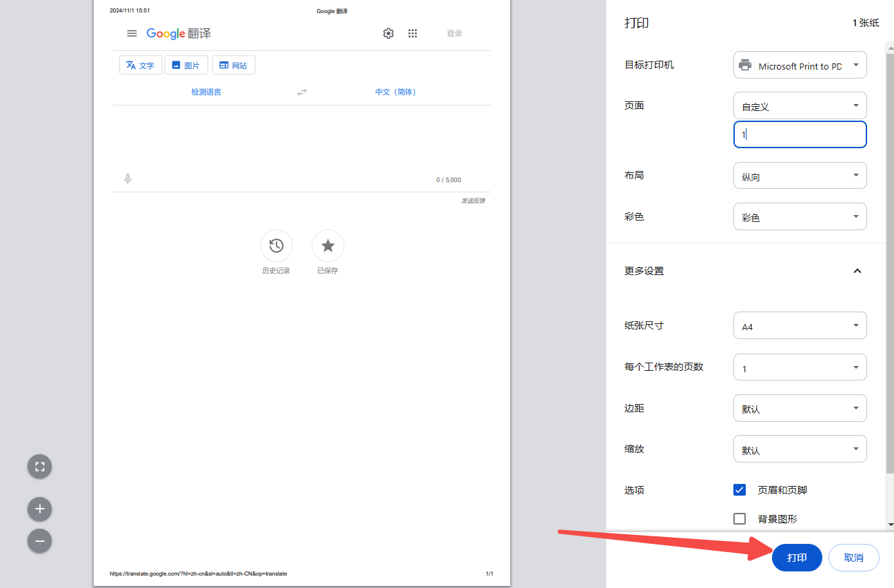This screenshot has height=588, width=894.
Task: Click the 中文（简体） target language tab
Action: pyautogui.click(x=396, y=92)
